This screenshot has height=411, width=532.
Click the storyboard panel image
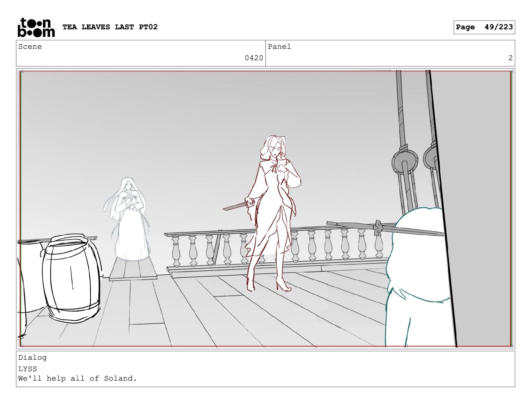[x=265, y=209]
